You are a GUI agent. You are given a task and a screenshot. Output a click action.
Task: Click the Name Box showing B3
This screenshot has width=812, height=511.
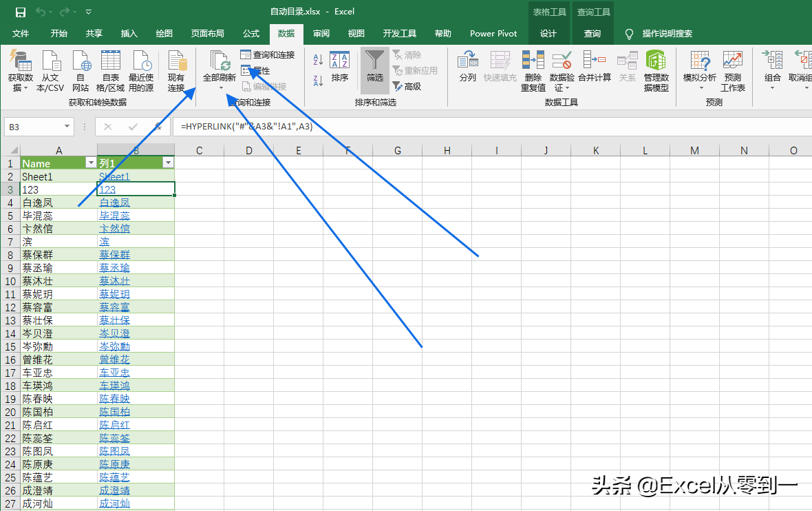(x=34, y=127)
